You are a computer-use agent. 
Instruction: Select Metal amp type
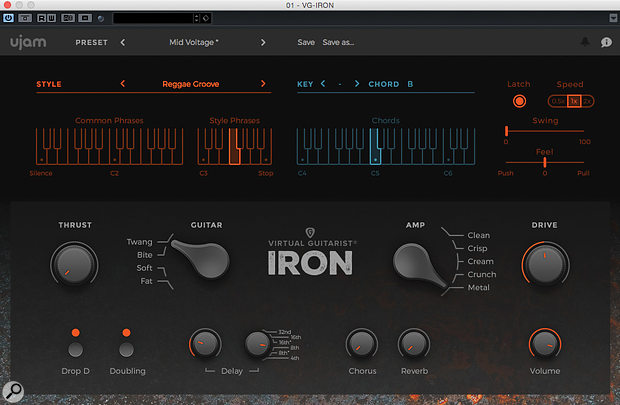tap(478, 287)
